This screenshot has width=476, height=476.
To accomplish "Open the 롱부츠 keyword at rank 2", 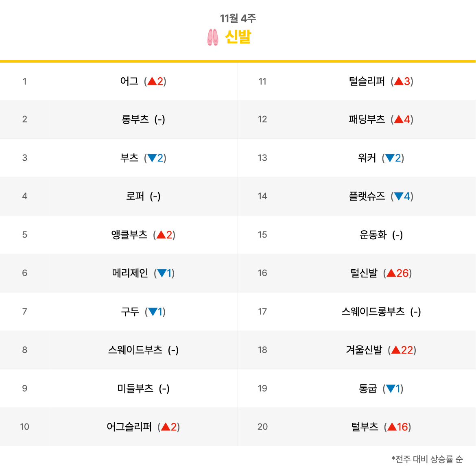I will coord(135,119).
